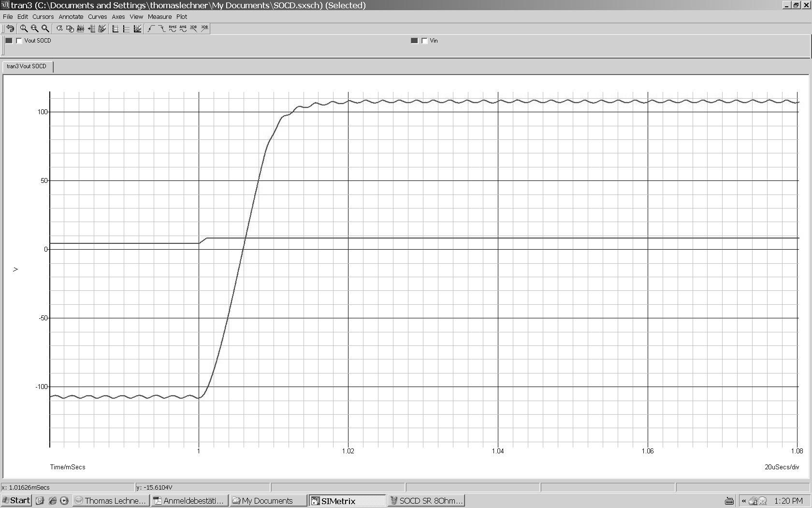Click the Delete Curve eraser icon
The width and height of the screenshot is (812, 508).
(x=102, y=29)
